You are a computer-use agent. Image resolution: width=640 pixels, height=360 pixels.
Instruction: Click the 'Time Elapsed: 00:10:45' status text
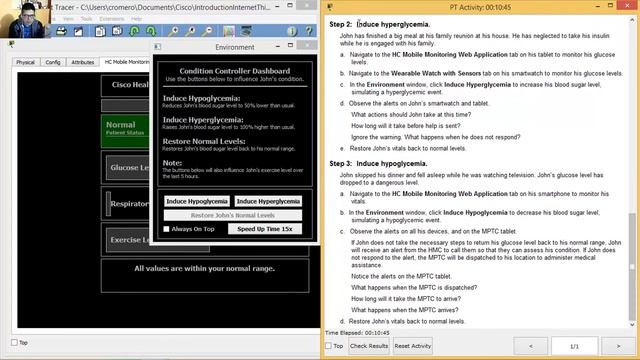click(357, 333)
